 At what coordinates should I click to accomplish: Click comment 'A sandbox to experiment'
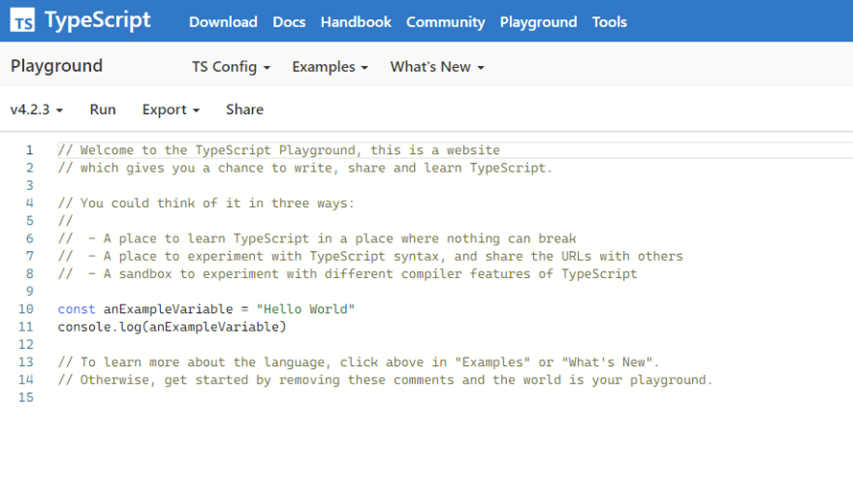348,273
